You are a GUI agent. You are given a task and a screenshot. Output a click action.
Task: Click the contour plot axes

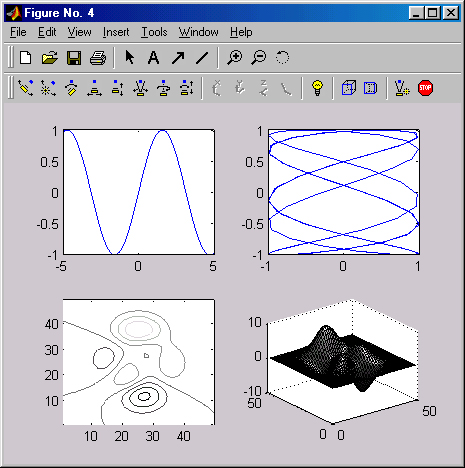pyautogui.click(x=139, y=362)
